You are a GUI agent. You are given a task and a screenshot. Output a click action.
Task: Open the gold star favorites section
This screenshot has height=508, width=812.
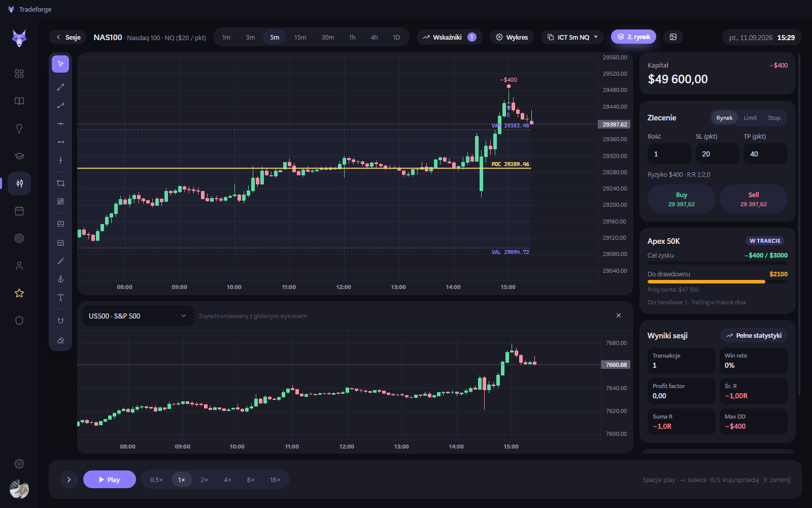pyautogui.click(x=19, y=293)
